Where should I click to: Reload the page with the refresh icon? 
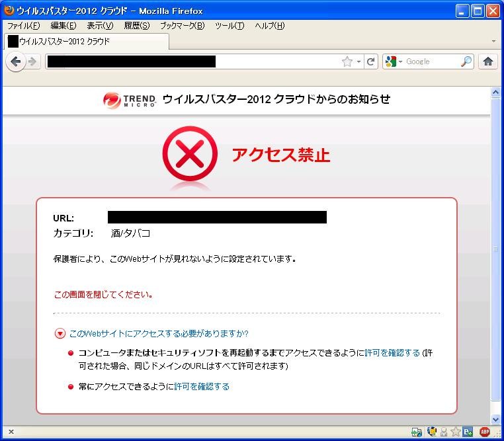(x=370, y=61)
